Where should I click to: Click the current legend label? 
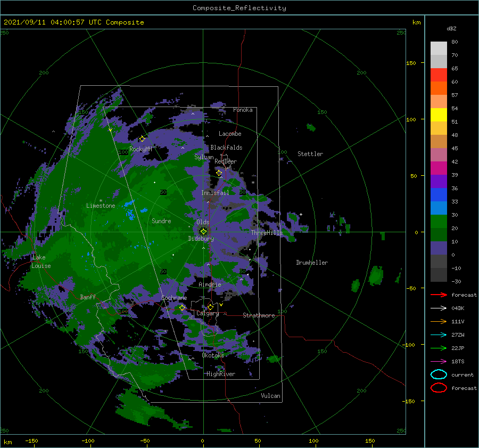click(463, 374)
